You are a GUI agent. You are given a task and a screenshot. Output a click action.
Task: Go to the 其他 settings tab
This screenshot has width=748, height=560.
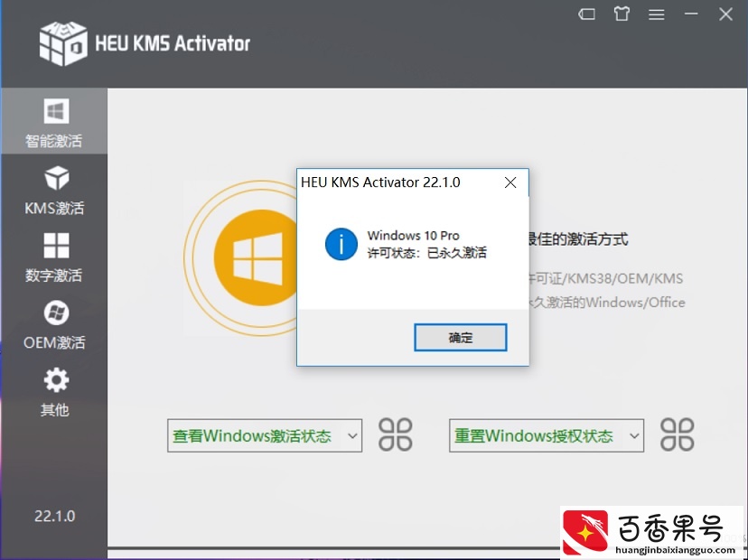[x=54, y=392]
